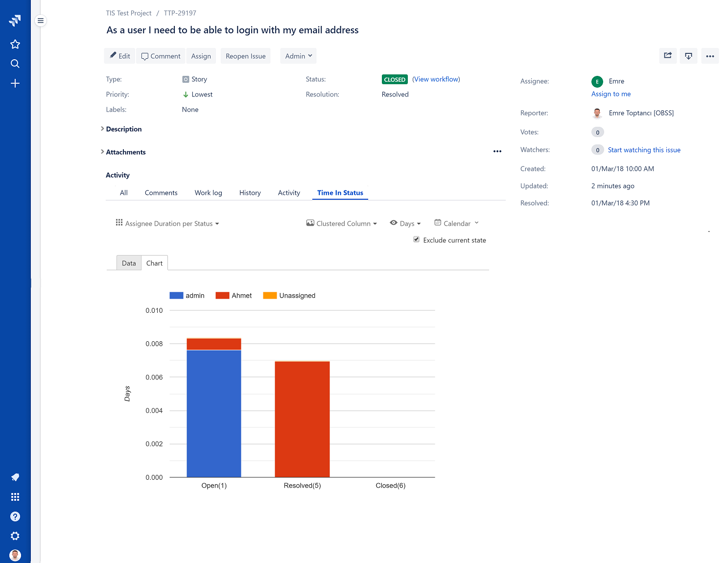Image resolution: width=728 pixels, height=563 pixels.
Task: Click the sidebar plus icon to create issue
Action: [15, 83]
